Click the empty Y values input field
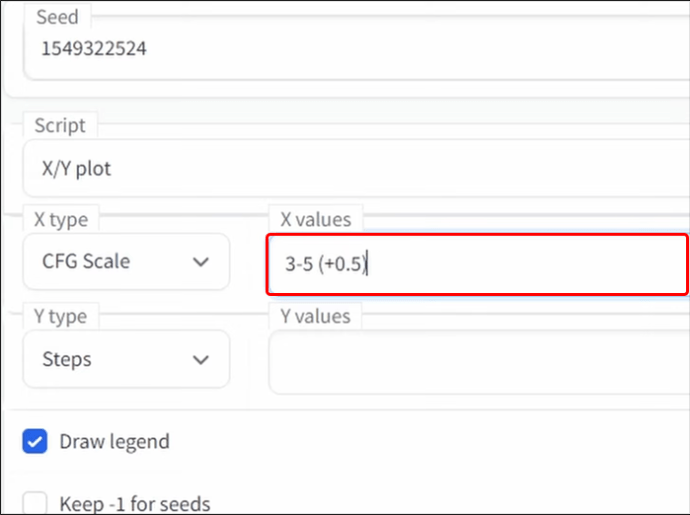 pos(476,361)
